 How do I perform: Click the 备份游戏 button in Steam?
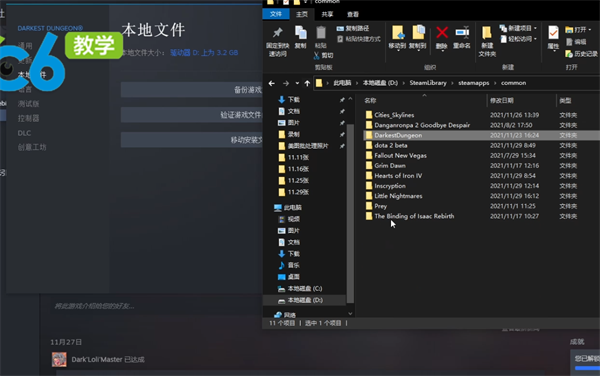pos(192,90)
